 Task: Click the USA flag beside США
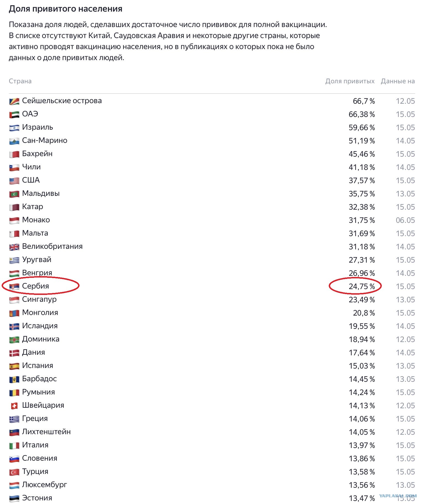14,181
